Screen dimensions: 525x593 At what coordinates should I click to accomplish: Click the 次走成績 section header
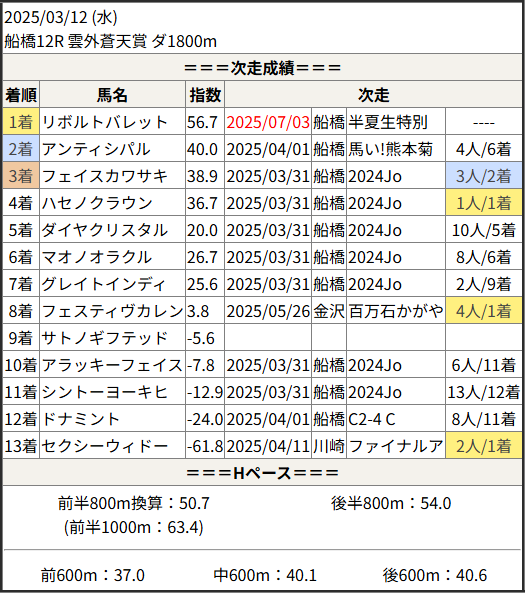pos(262,68)
